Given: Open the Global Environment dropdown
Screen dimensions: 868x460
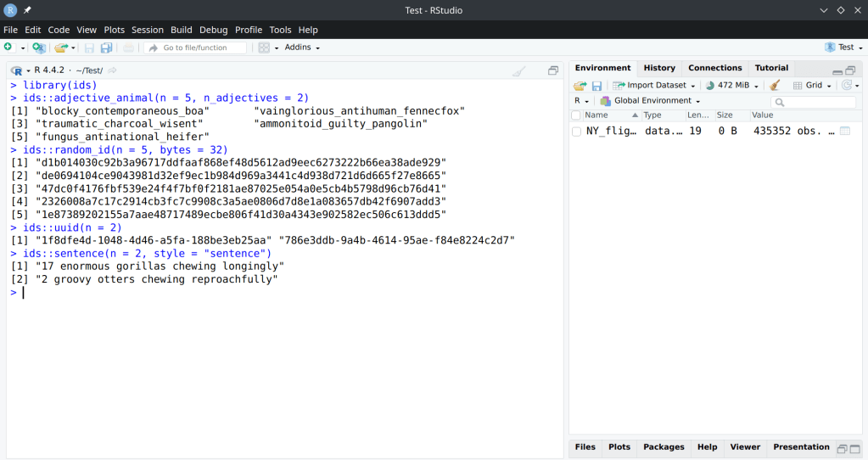Looking at the screenshot, I should coord(651,101).
